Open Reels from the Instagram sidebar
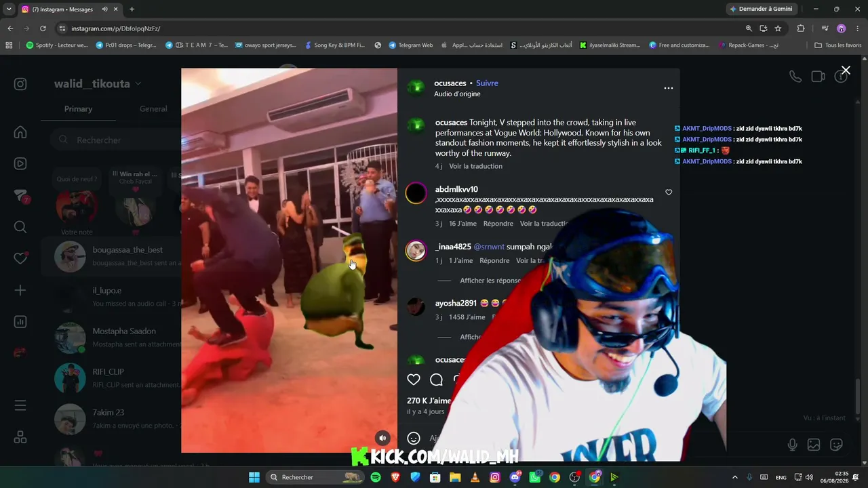Screen dimensions: 868x488 [20, 163]
